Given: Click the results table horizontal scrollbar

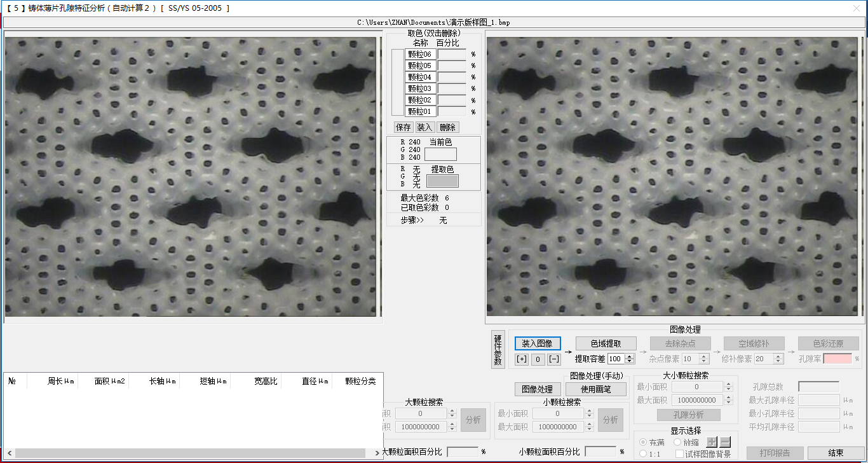Looking at the screenshot, I should click(191, 453).
